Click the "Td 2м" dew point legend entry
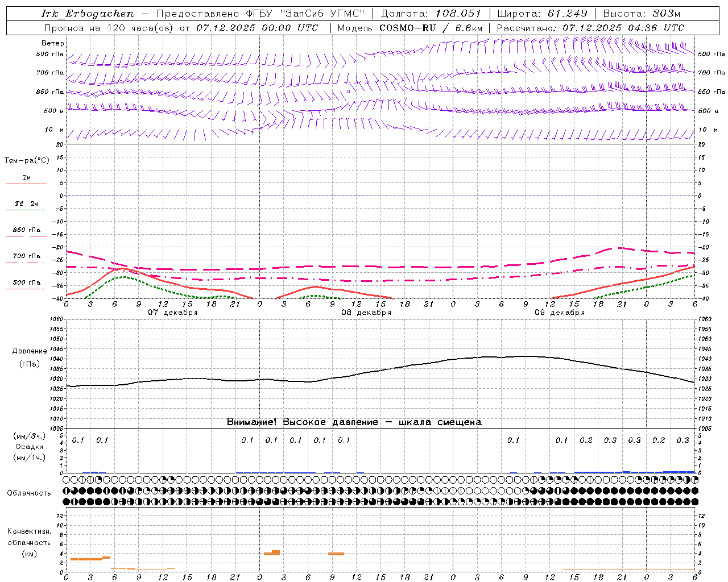 (27, 203)
